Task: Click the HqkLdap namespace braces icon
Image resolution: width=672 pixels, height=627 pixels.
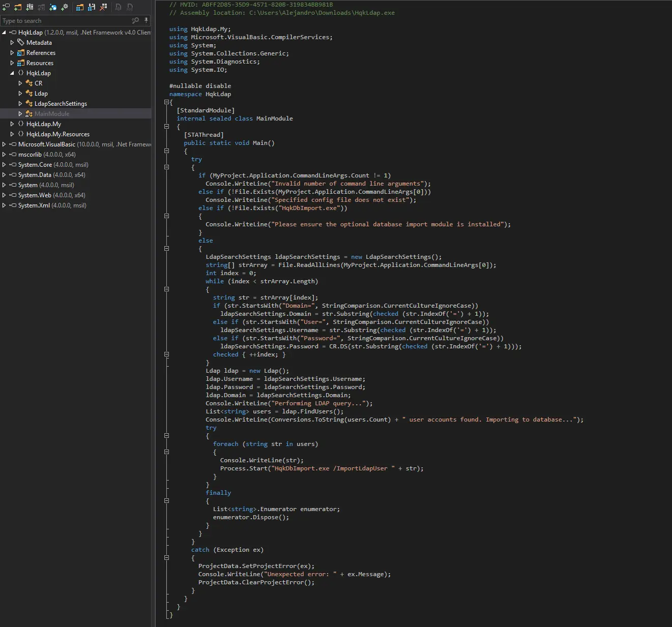Action: (21, 73)
